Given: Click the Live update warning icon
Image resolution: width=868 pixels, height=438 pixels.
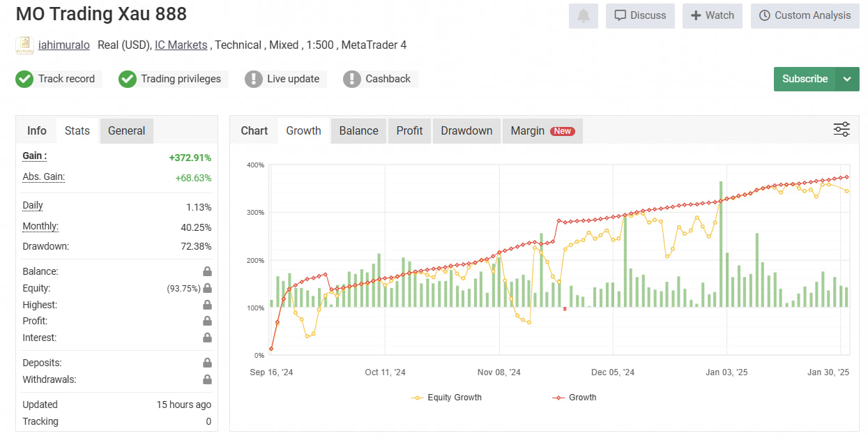Looking at the screenshot, I should [x=254, y=79].
